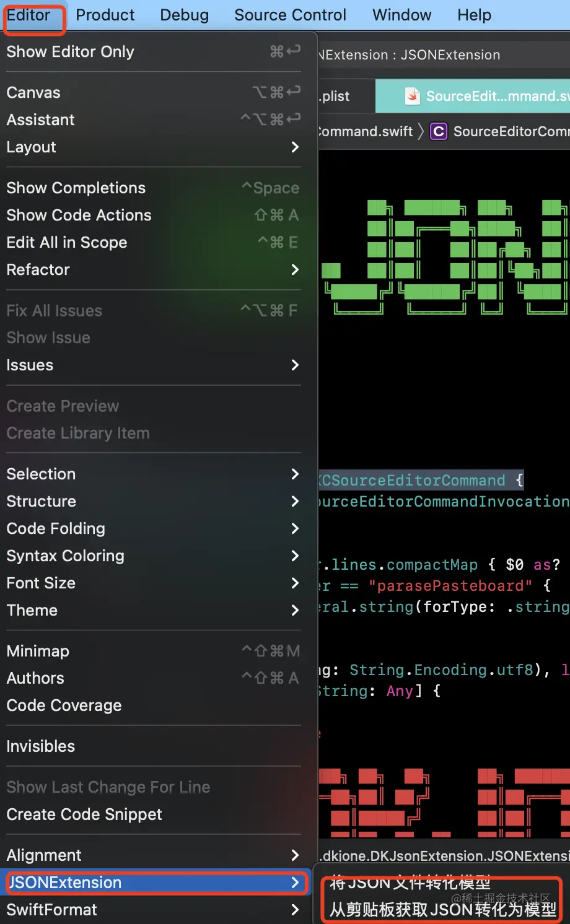
Task: Open the Product menu
Action: pos(105,15)
